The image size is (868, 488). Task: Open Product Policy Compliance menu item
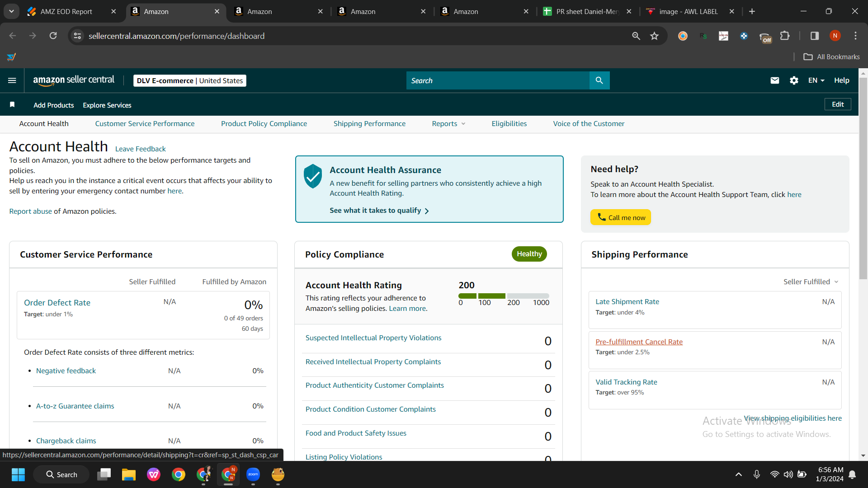pyautogui.click(x=264, y=124)
